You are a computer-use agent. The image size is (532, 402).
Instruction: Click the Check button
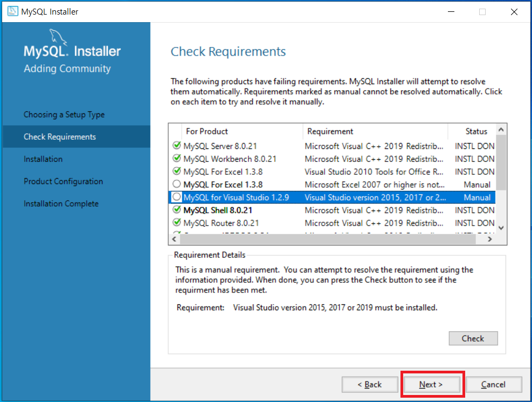473,338
